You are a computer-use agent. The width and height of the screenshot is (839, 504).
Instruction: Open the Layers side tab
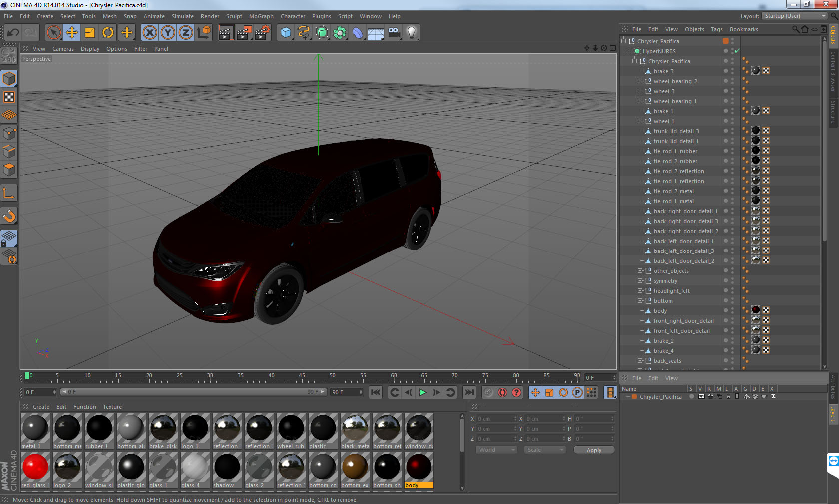click(x=833, y=413)
